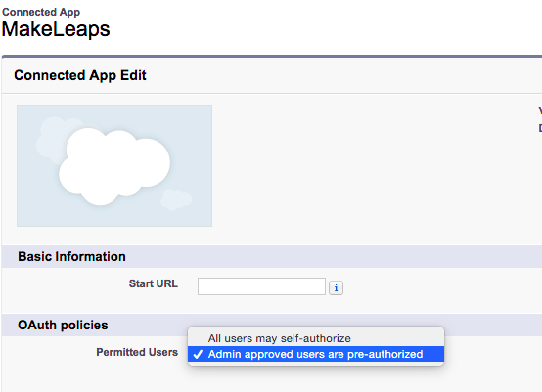Focus the Start URL input field
The height and width of the screenshot is (392, 542).
[x=261, y=286]
